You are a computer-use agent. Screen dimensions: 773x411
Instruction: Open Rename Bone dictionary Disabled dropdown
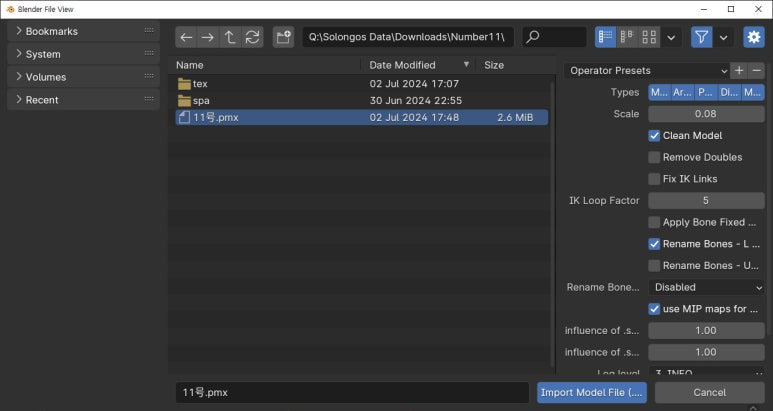706,287
